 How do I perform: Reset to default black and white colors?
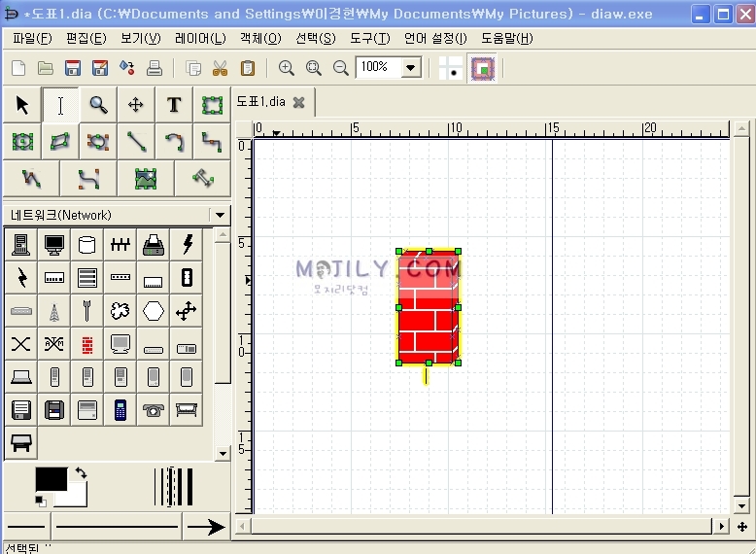(x=41, y=502)
